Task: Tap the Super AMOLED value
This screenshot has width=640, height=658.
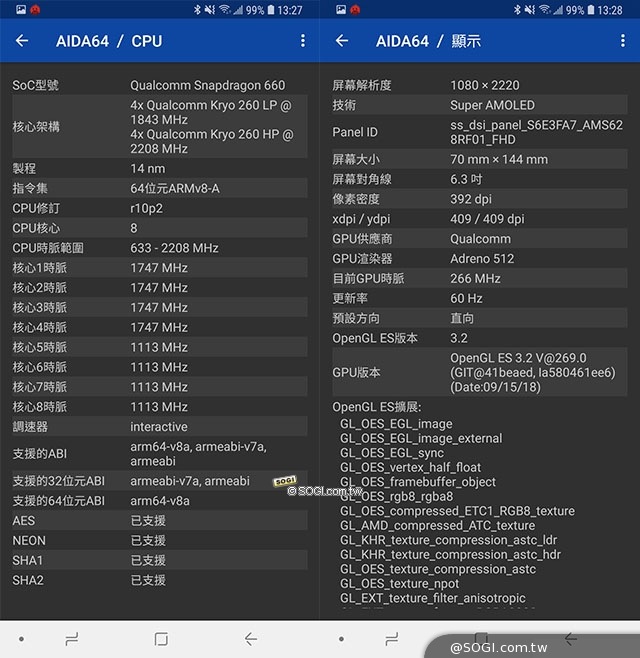Action: (492, 105)
